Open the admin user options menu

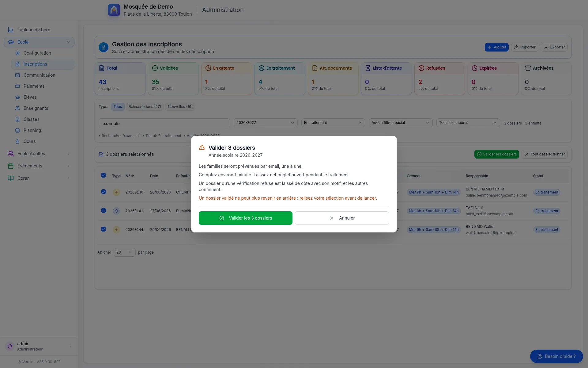pos(70,346)
